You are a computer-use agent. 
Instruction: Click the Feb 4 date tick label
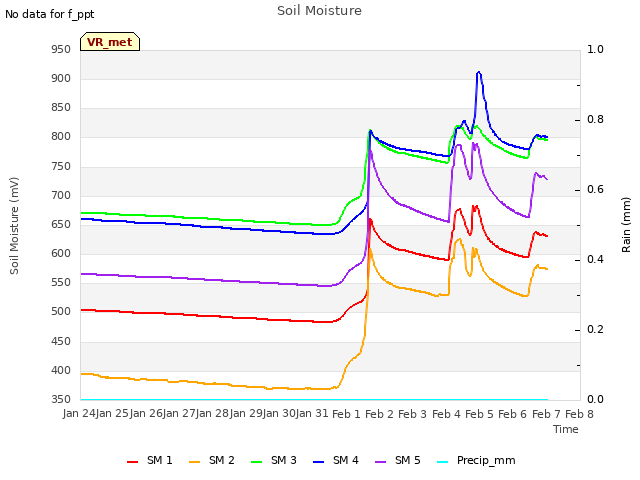(446, 414)
